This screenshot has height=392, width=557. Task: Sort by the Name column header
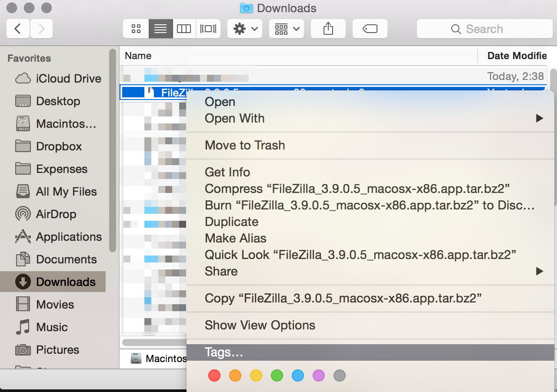(x=298, y=56)
